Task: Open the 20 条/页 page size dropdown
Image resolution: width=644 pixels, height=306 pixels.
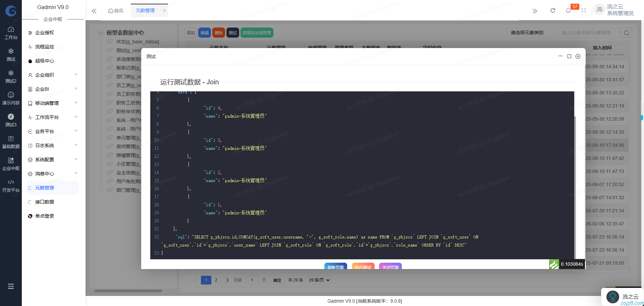Action: (x=319, y=280)
